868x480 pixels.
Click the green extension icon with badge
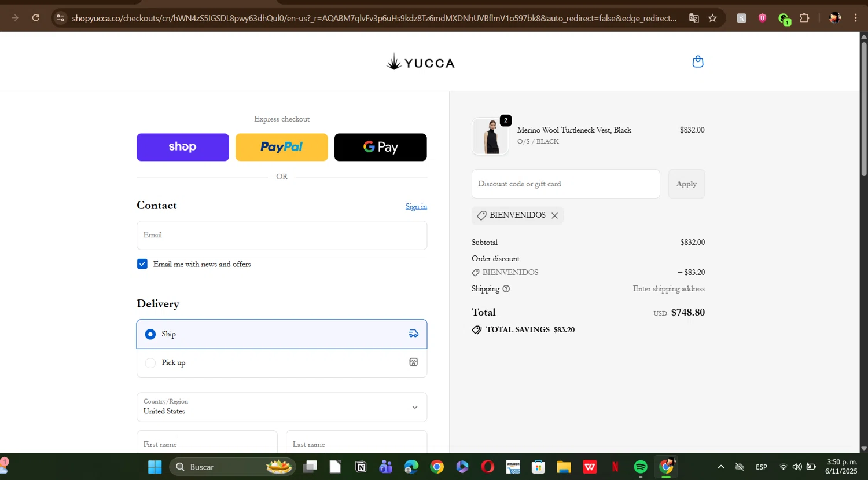784,19
